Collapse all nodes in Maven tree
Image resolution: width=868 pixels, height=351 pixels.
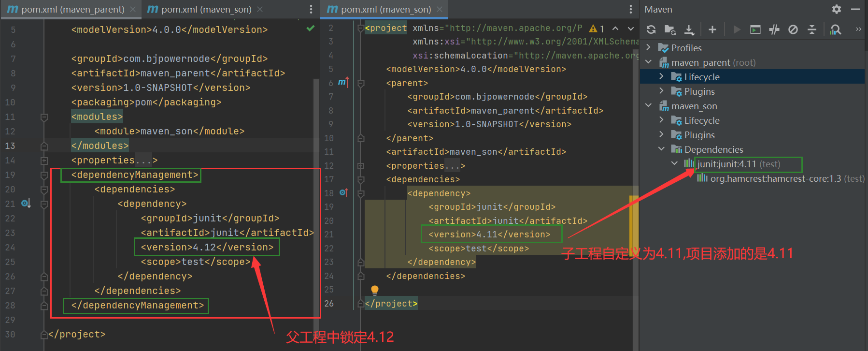point(812,29)
